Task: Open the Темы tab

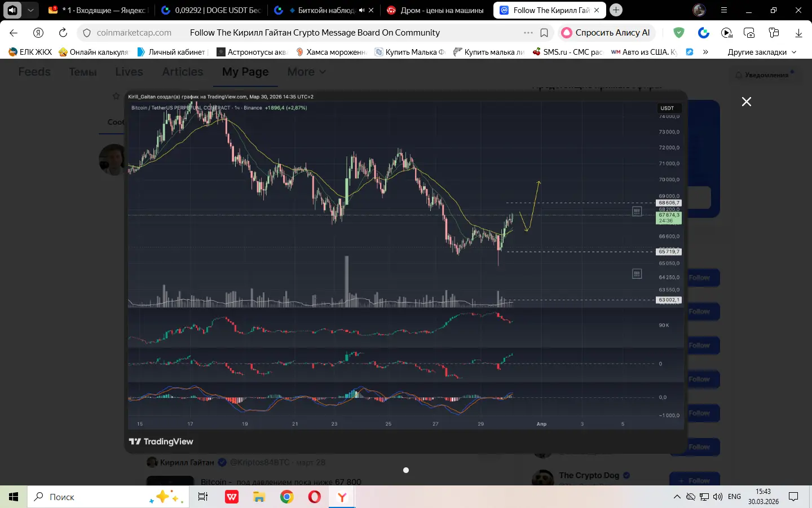Action: point(83,72)
